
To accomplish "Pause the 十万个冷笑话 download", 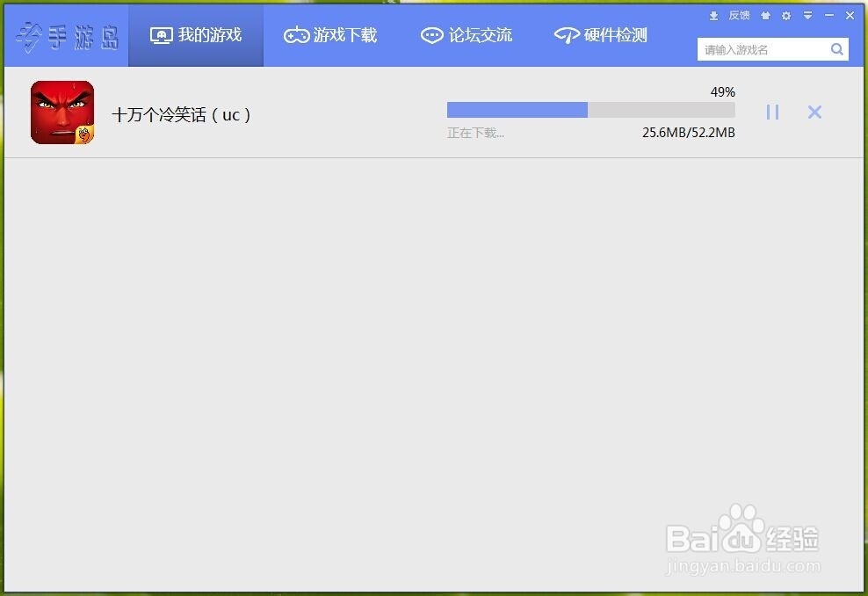I will 772,112.
